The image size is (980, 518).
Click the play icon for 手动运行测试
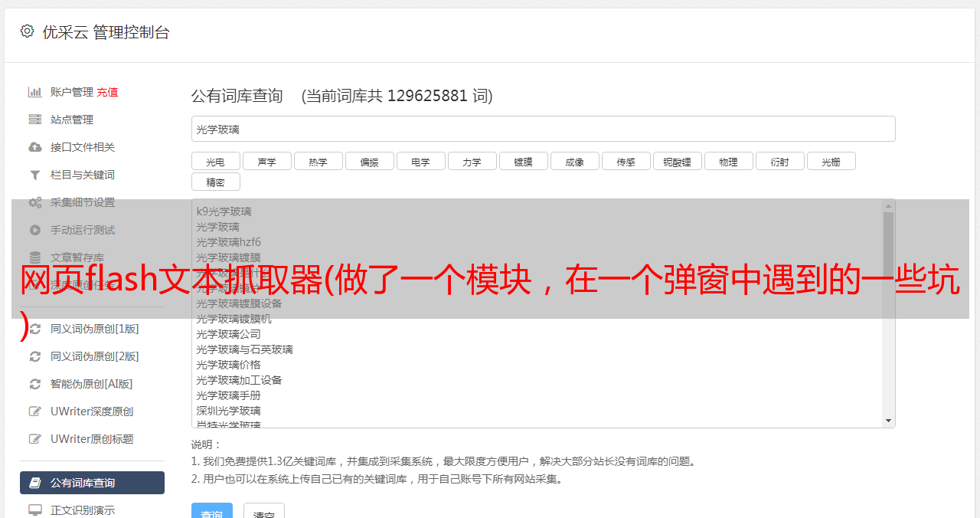coord(35,230)
